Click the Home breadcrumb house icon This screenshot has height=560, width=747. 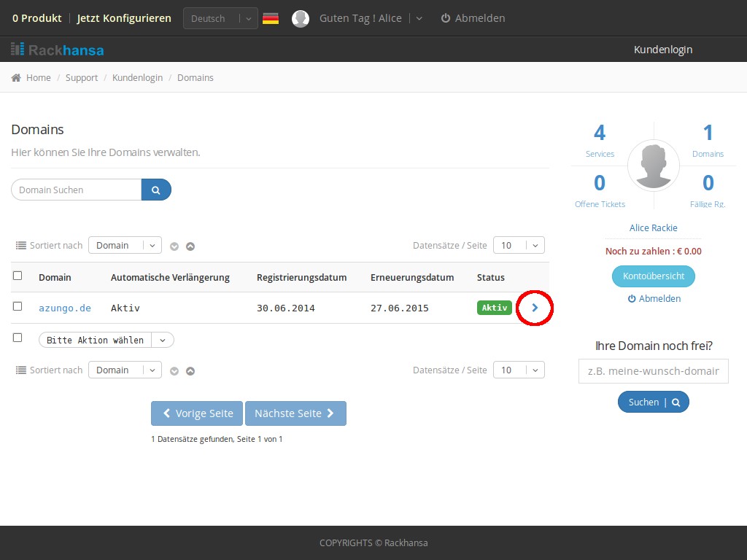[16, 77]
